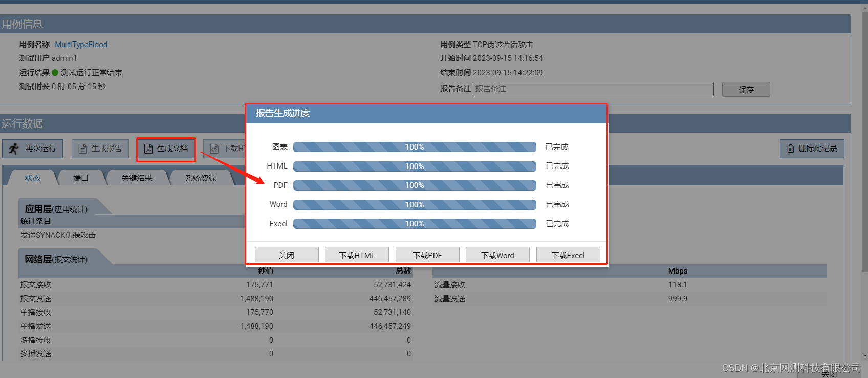
Task: Focus the 报告备注 input field
Action: pos(593,89)
